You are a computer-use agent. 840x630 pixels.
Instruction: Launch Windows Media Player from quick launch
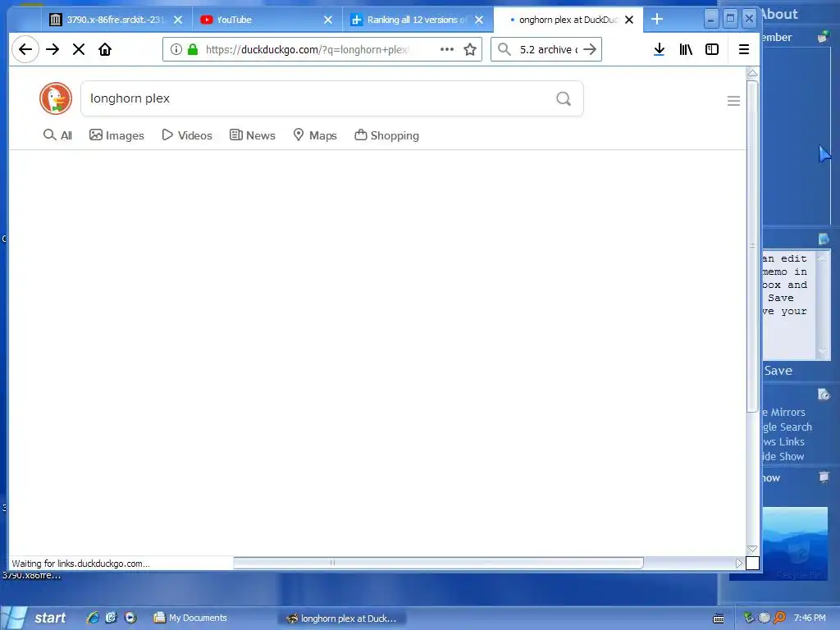point(130,618)
